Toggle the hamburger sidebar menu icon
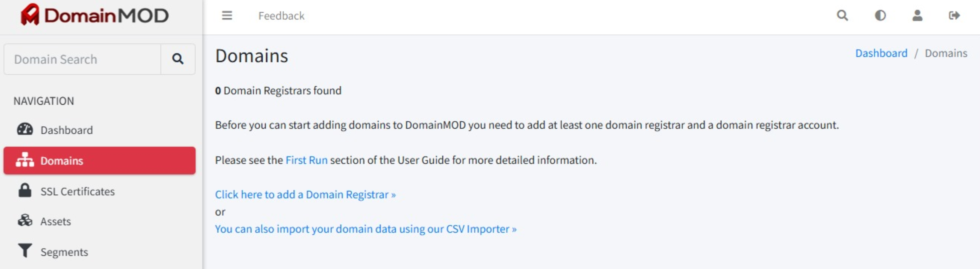Screen dimensions: 980x269 [227, 16]
